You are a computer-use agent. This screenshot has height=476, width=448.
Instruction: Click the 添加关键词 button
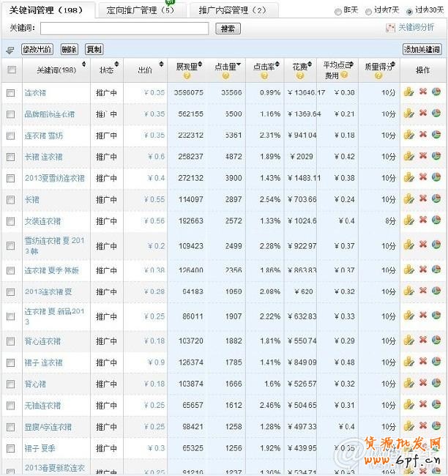[x=422, y=49]
